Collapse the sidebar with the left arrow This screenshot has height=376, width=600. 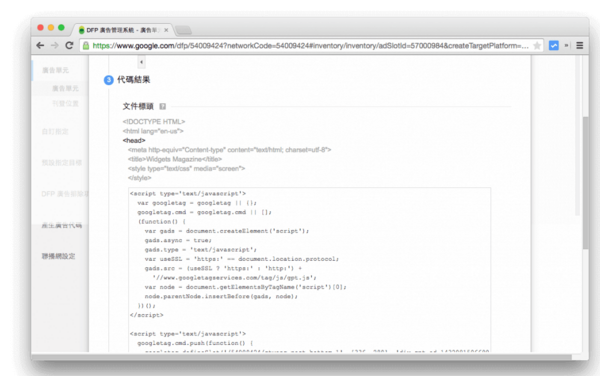pos(142,62)
